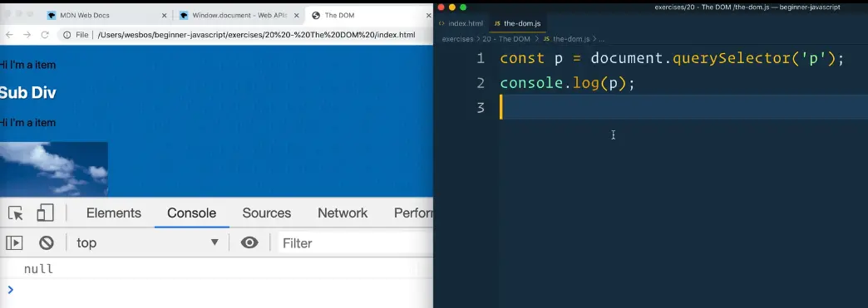Click the console prompt chevron
The height and width of the screenshot is (308, 868).
[x=10, y=289]
